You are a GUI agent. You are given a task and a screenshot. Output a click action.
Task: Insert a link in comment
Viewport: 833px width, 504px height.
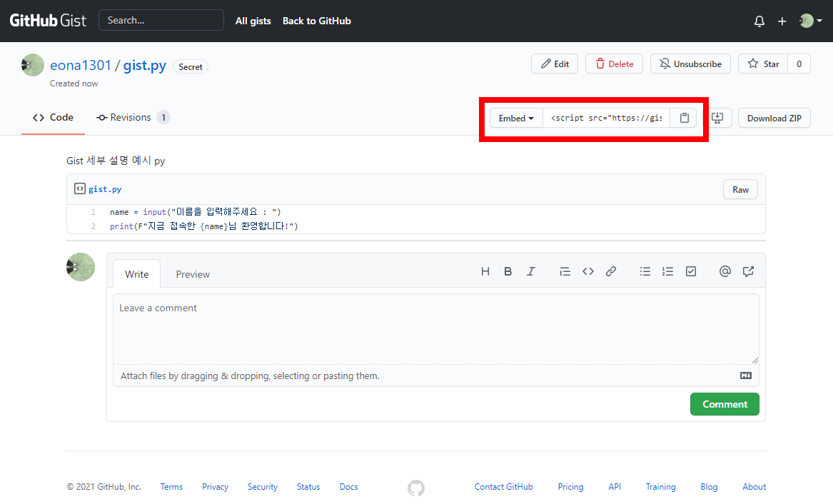coord(611,271)
